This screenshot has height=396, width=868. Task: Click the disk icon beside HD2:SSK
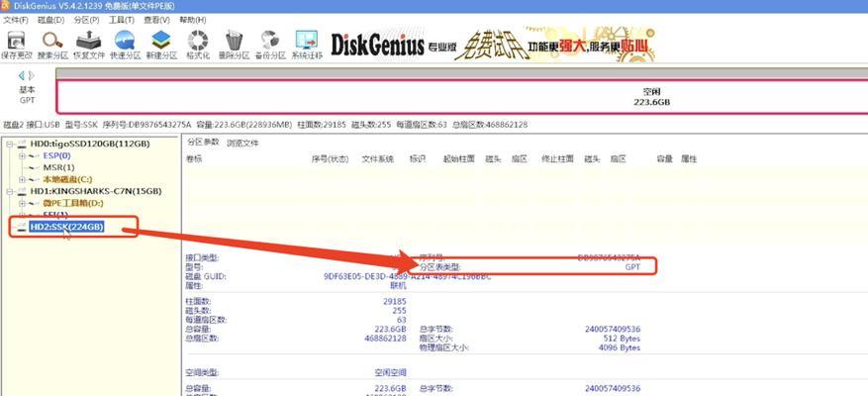tap(22, 227)
